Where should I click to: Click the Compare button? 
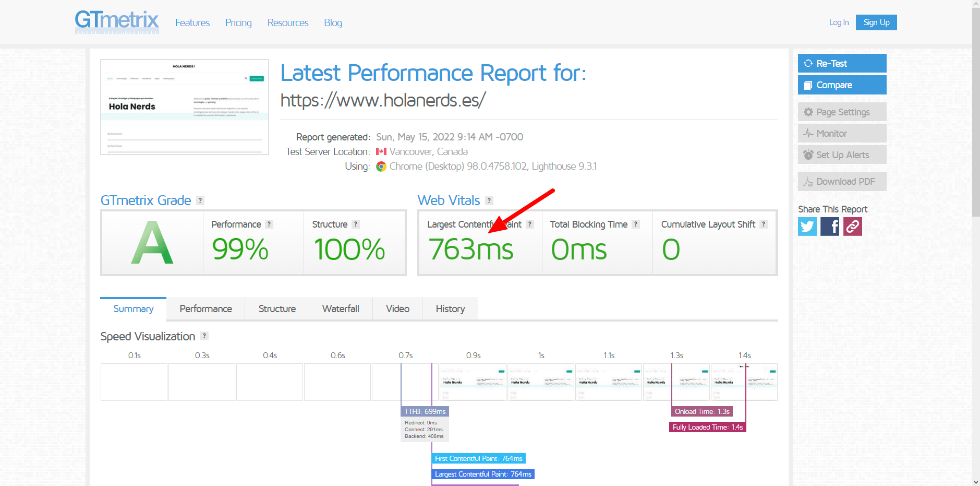click(x=842, y=85)
